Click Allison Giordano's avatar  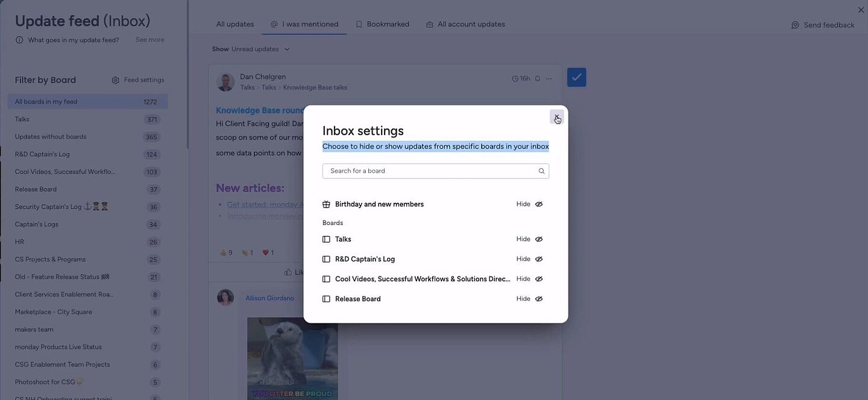(225, 297)
